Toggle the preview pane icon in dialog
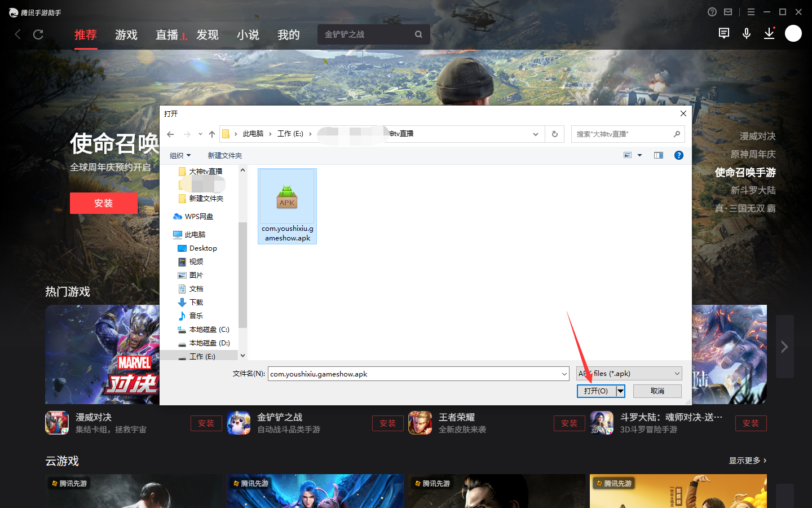This screenshot has width=812, height=508. coord(658,155)
